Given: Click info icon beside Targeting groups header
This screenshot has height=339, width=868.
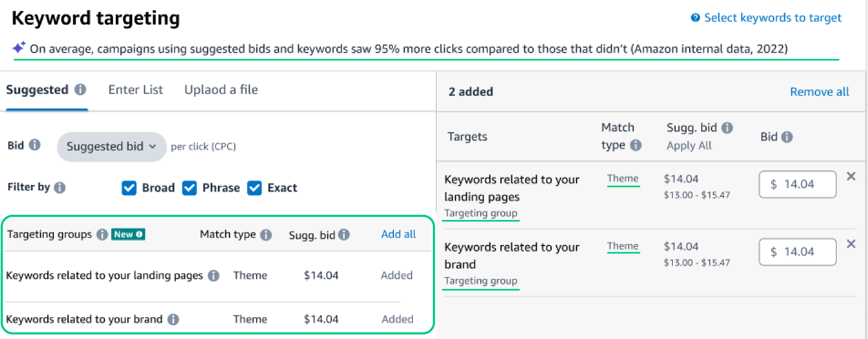Looking at the screenshot, I should pyautogui.click(x=102, y=234).
